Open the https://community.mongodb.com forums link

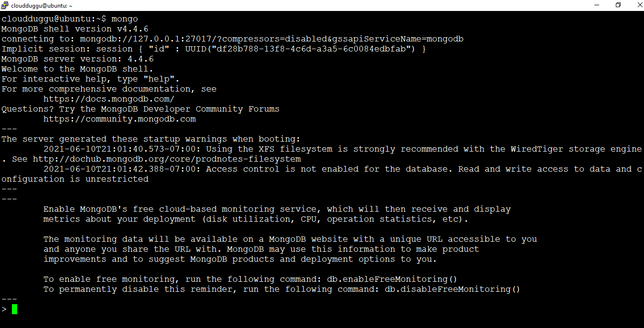coord(119,119)
